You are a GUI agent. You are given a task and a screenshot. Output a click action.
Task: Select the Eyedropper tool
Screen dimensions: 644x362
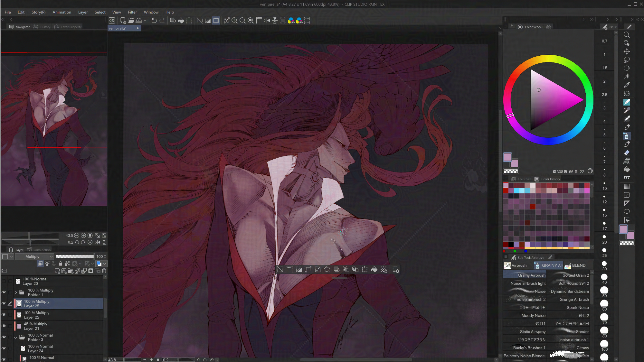coord(627,85)
